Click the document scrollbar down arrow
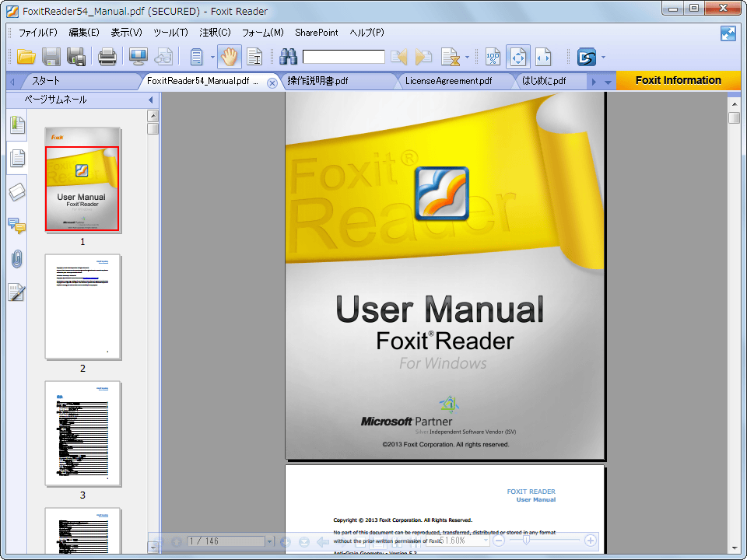This screenshot has width=747, height=560. pos(734,548)
